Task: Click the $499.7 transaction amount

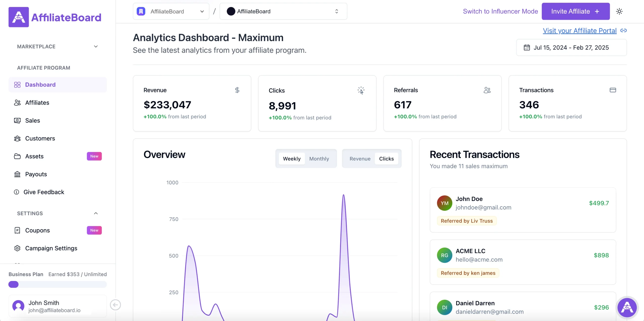Action: pyautogui.click(x=599, y=203)
